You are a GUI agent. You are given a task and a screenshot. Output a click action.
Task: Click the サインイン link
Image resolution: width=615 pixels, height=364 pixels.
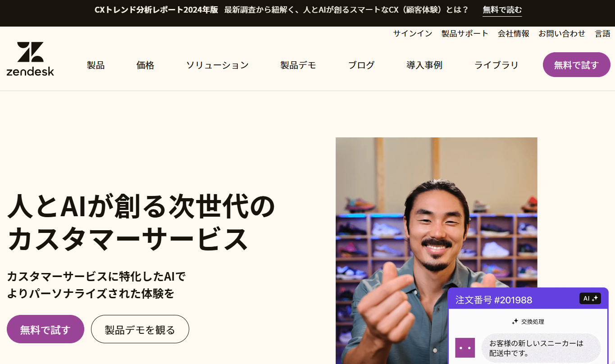pyautogui.click(x=413, y=33)
